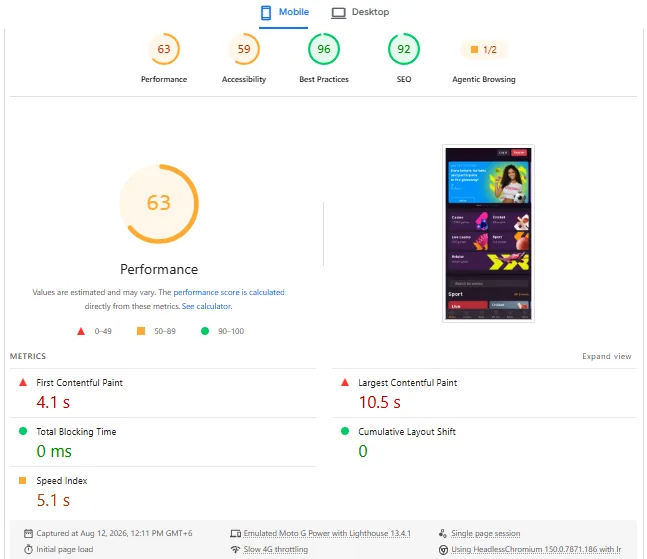Click the Performance label under the top gauge
The image size is (647, 559).
164,79
